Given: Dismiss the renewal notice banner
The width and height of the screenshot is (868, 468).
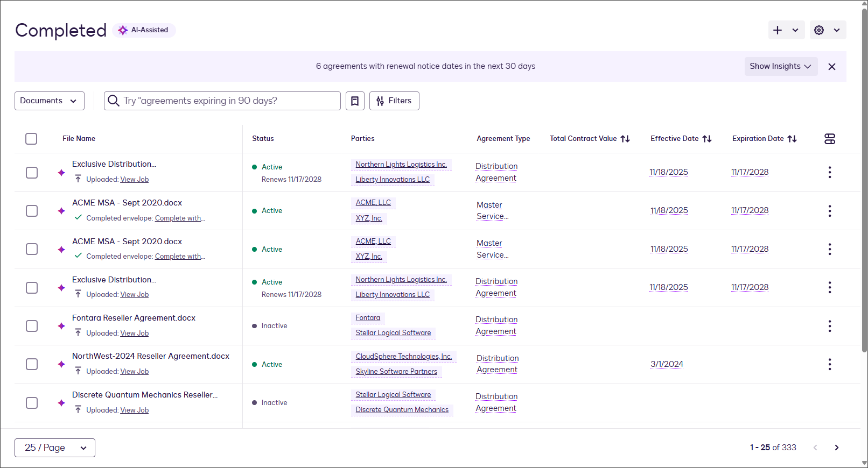Looking at the screenshot, I should tap(832, 67).
